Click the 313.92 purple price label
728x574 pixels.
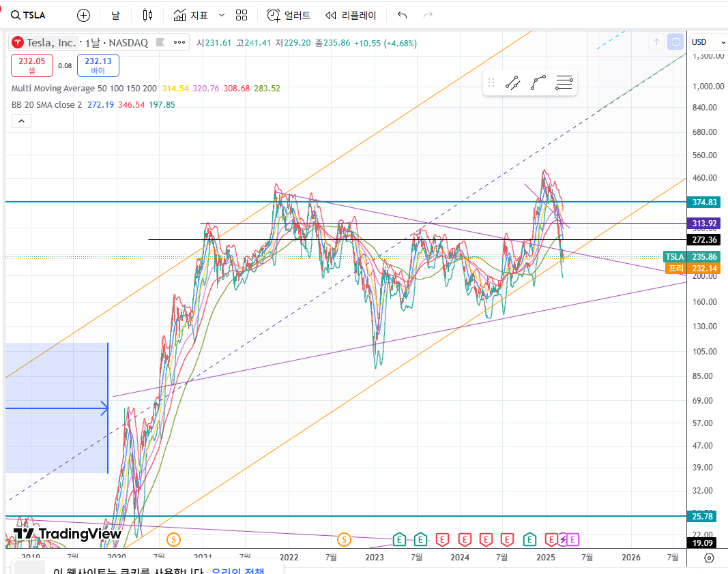pyautogui.click(x=704, y=224)
